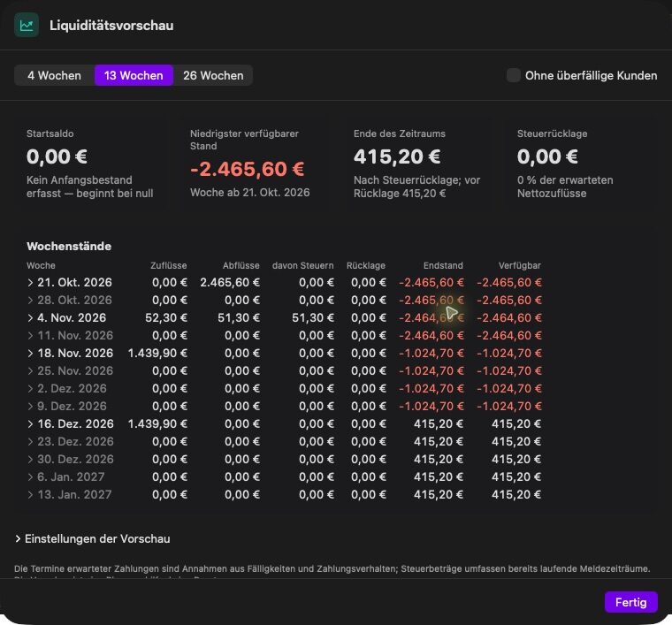Expand week row 4. Nov. 2026
The image size is (672, 625).
pyautogui.click(x=30, y=318)
